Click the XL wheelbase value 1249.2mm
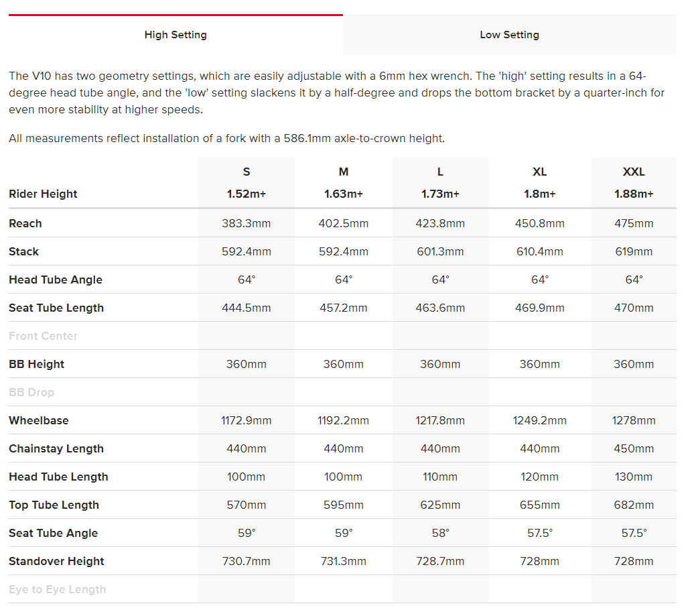The image size is (688, 616). click(x=539, y=420)
